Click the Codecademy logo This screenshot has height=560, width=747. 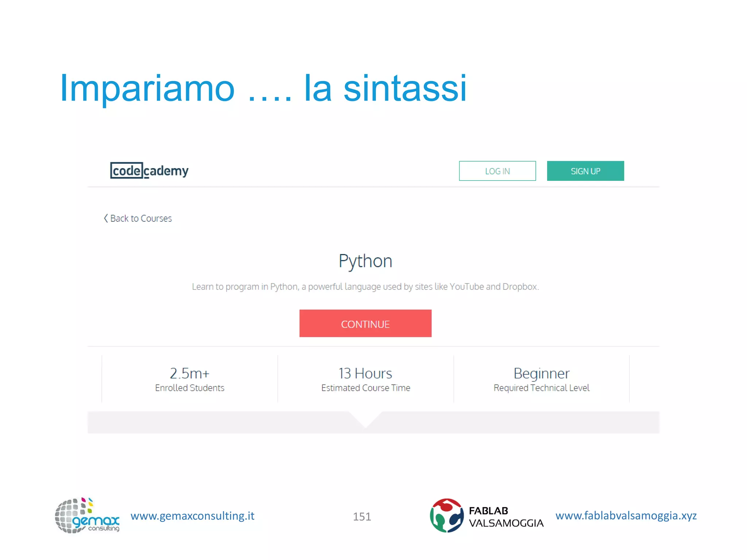point(149,171)
